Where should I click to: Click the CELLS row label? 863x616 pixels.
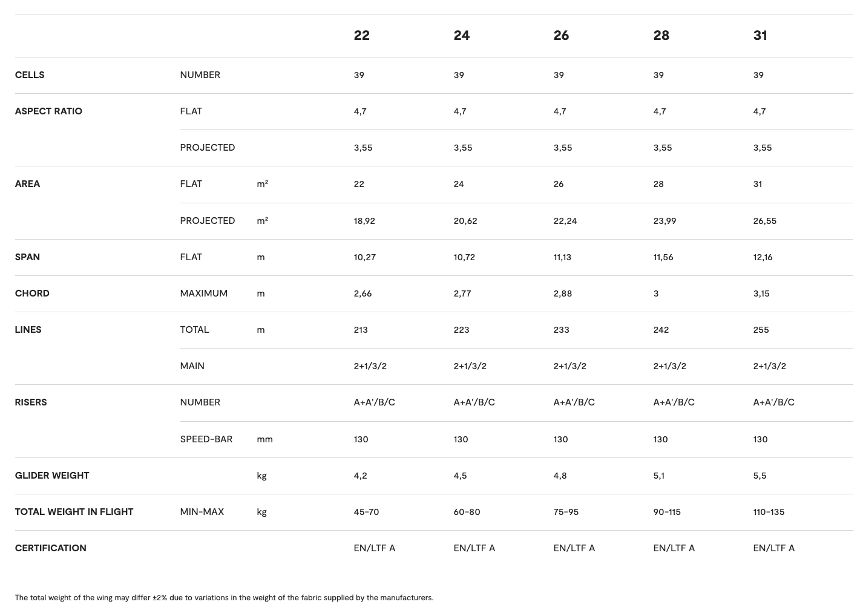click(30, 75)
